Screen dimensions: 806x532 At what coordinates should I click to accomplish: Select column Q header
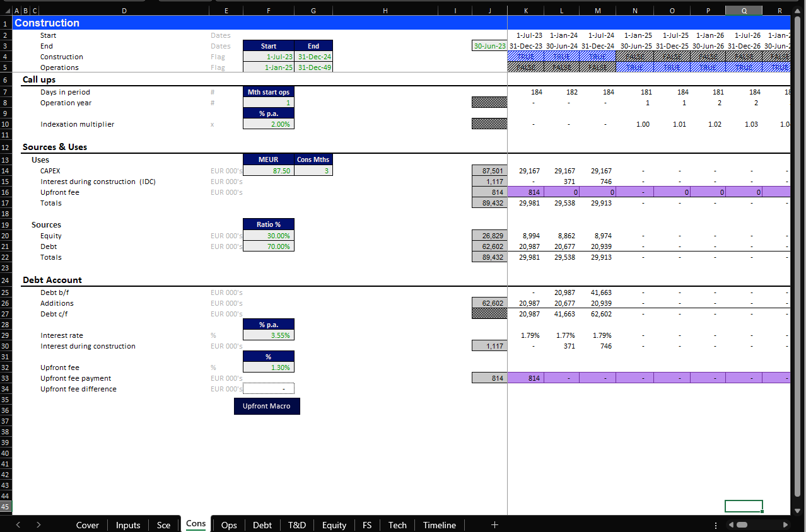pos(744,11)
